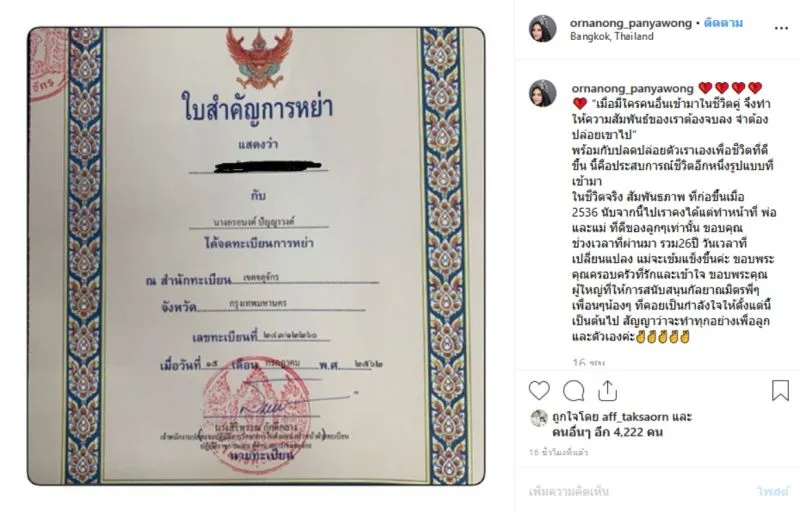Click the divorce certificate photo
The width and height of the screenshot is (800, 513).
click(x=256, y=256)
